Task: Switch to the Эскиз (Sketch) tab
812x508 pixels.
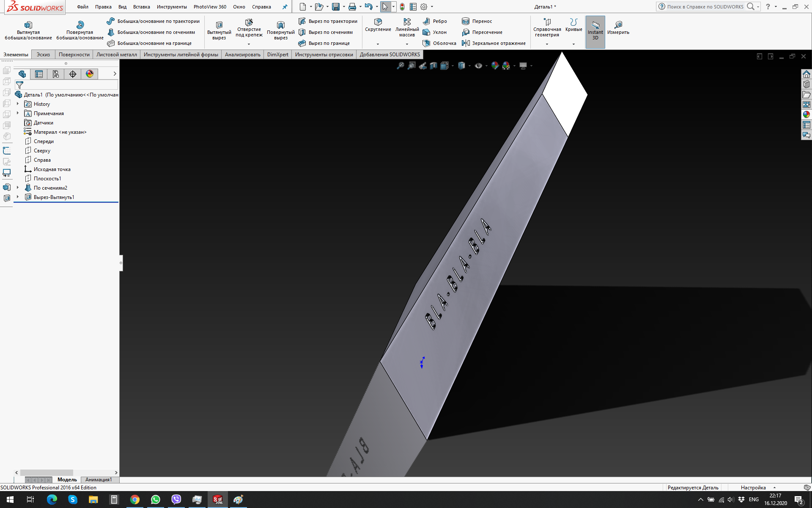Action: [43, 55]
